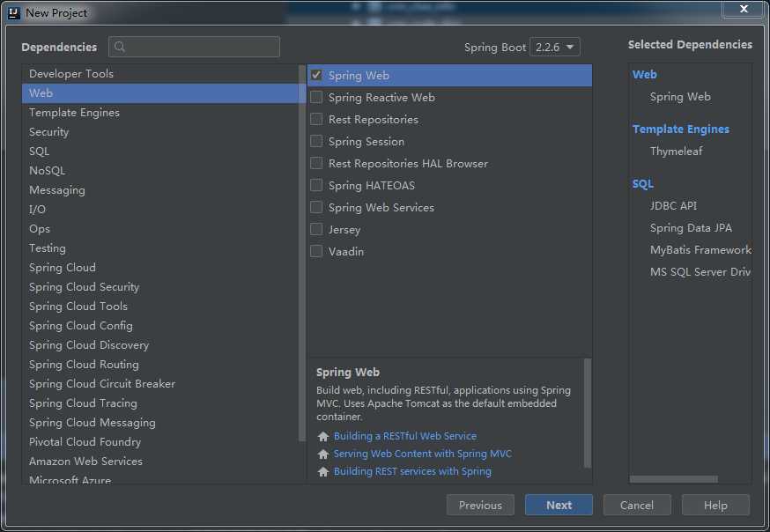770x532 pixels.
Task: Enable the Spring Reactive Web checkbox
Action: pyautogui.click(x=316, y=97)
